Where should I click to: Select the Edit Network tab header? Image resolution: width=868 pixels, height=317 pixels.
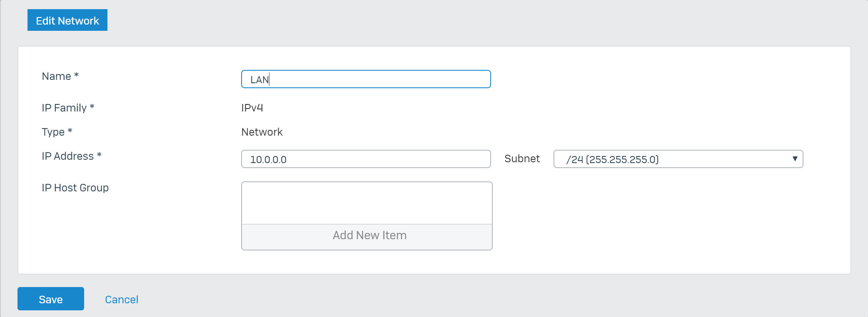[67, 20]
